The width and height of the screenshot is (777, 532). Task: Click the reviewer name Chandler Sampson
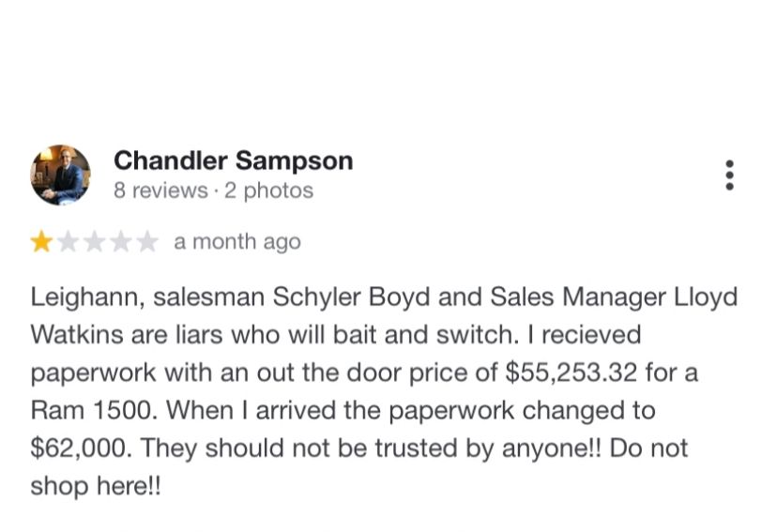pyautogui.click(x=233, y=160)
